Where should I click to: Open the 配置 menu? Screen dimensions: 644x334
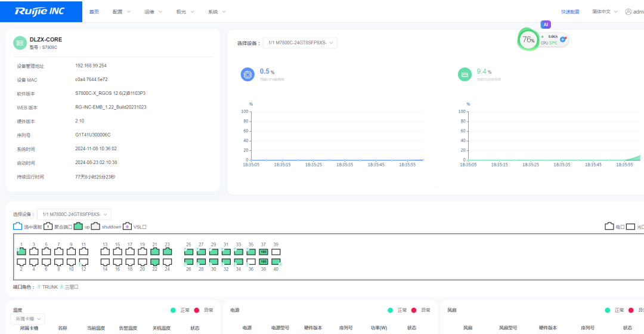pos(121,12)
